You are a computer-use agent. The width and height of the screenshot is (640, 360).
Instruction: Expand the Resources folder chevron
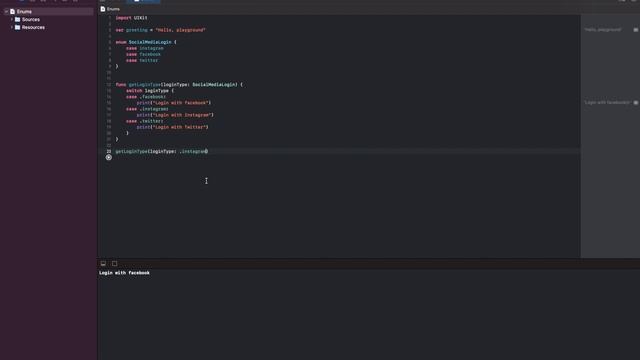click(11, 27)
